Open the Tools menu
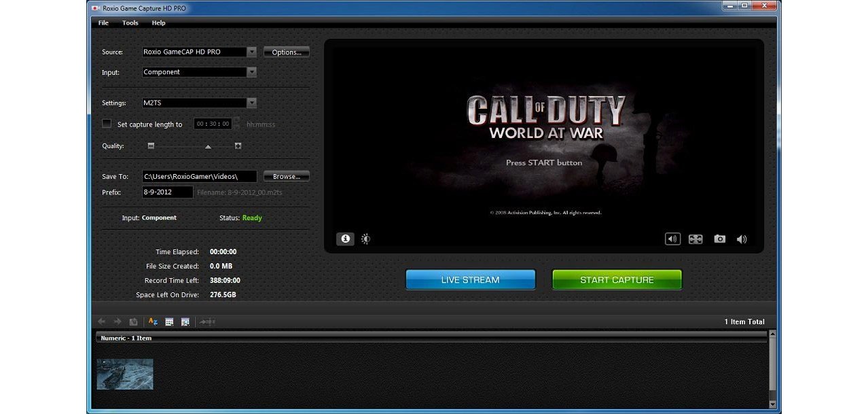Screen dimensions: 868x414 pyautogui.click(x=130, y=22)
